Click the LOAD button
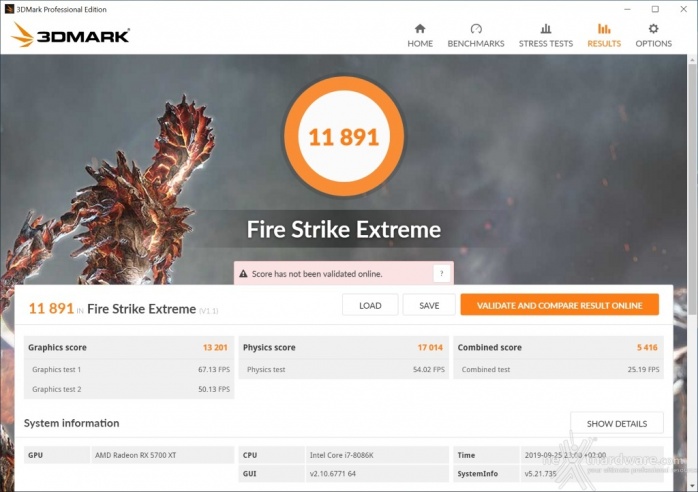Image resolution: width=698 pixels, height=492 pixels. (370, 305)
